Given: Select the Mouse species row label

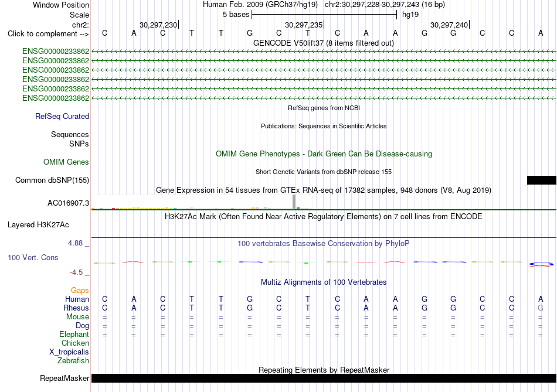Looking at the screenshot, I should (77, 317).
